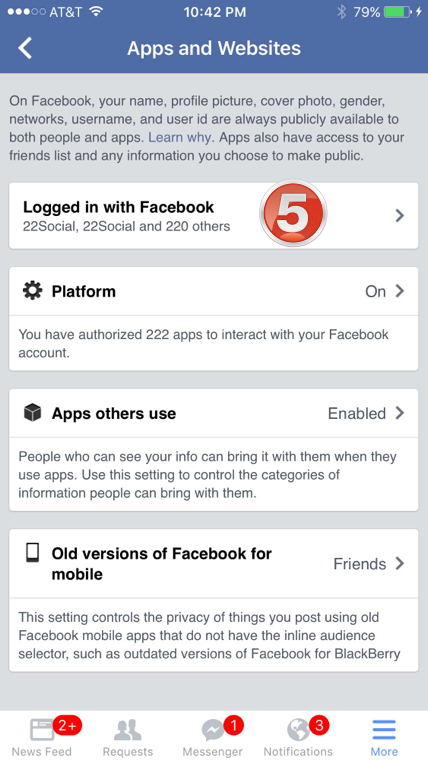This screenshot has height=761, width=428.
Task: Click the Apps others use cube icon
Action: click(x=33, y=414)
